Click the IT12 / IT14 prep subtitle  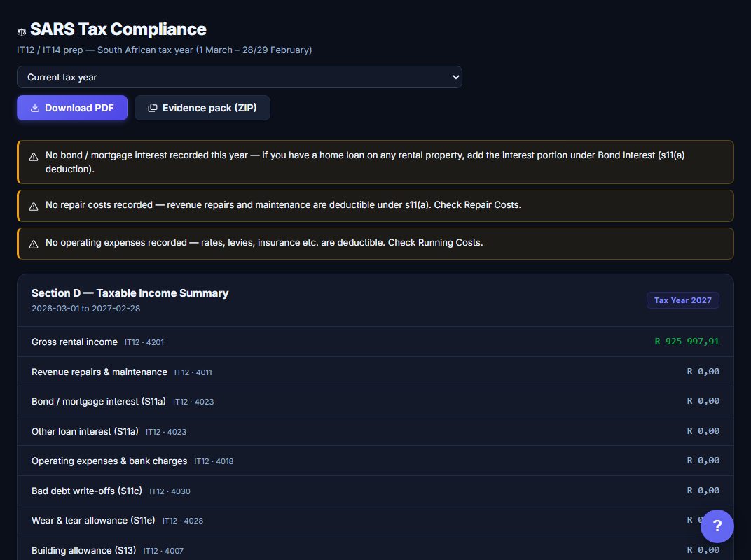click(x=164, y=50)
